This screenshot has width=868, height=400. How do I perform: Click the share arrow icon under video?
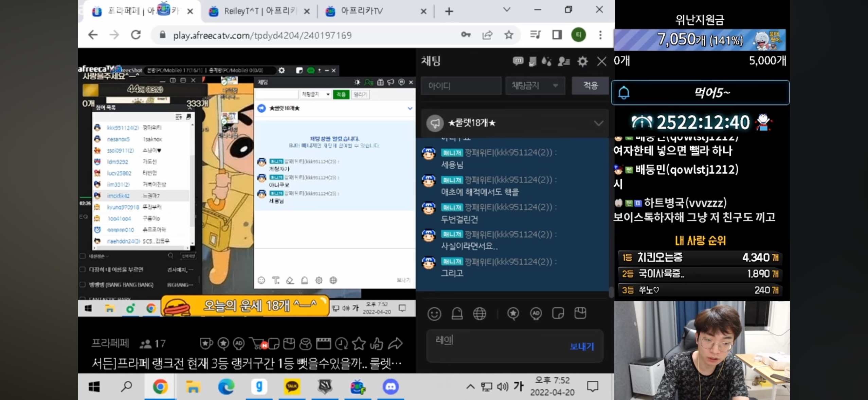click(395, 344)
